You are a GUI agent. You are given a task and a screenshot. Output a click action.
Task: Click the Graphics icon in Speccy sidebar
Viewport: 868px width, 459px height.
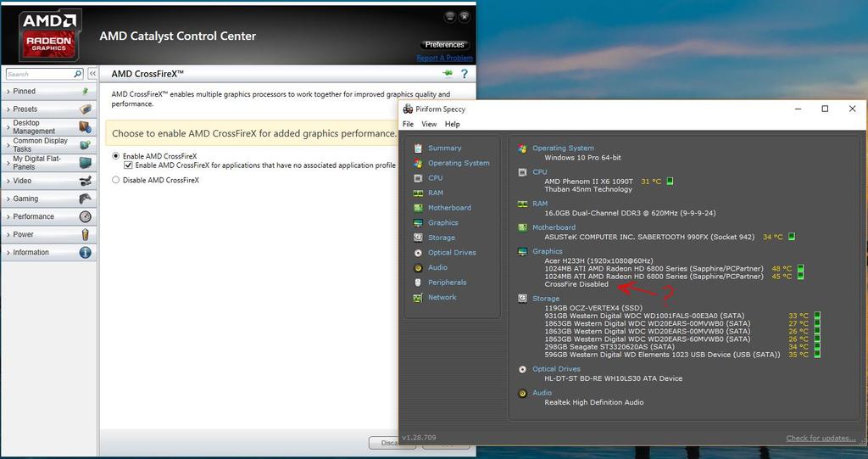click(x=418, y=223)
